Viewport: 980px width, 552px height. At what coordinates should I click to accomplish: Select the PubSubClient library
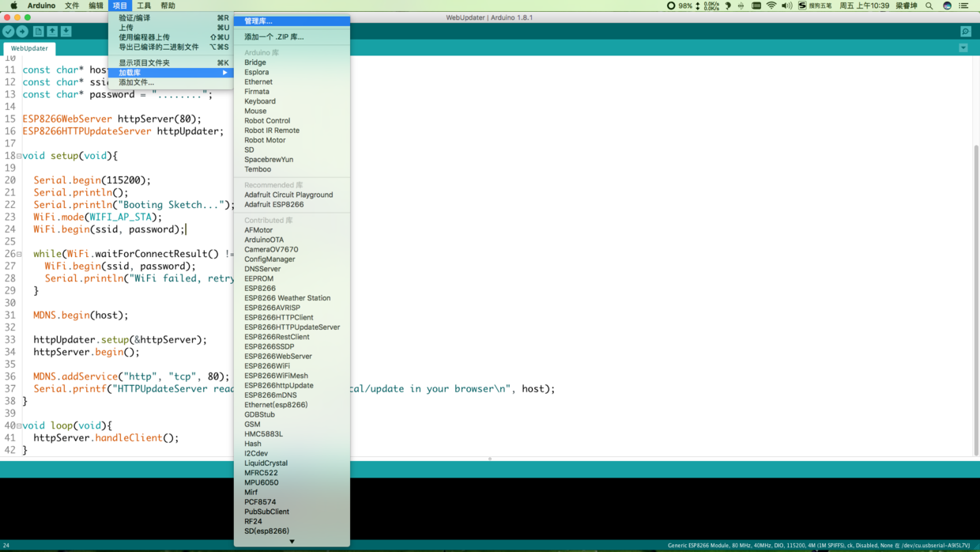(292, 512)
